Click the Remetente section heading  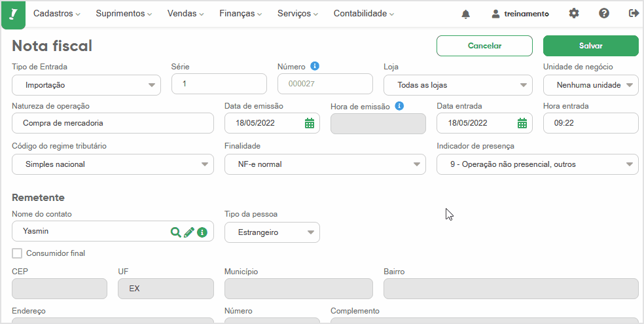click(38, 198)
